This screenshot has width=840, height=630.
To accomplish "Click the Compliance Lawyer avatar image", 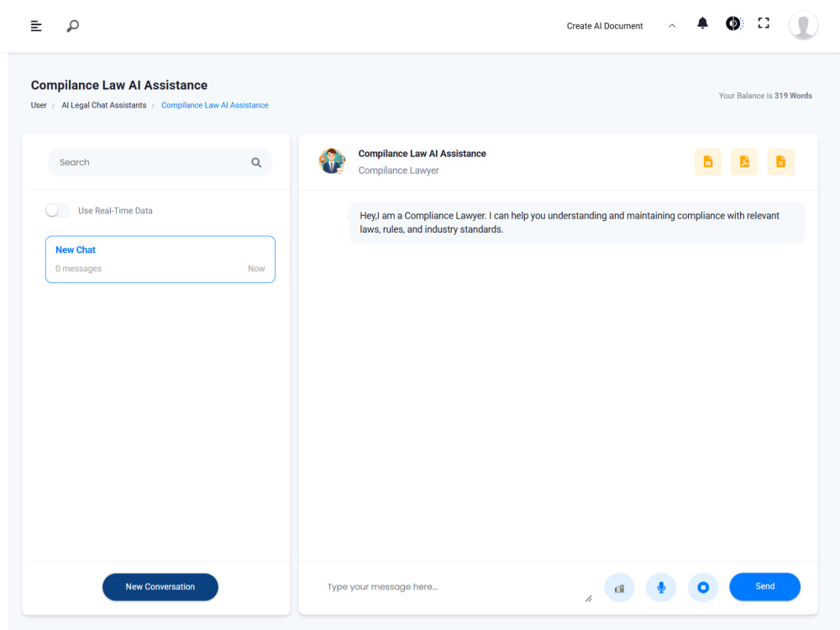I will [x=332, y=161].
